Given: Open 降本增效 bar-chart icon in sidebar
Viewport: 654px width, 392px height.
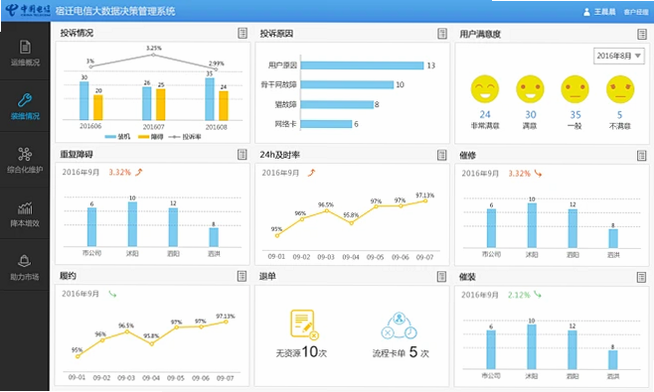Looking at the screenshot, I should [25, 208].
